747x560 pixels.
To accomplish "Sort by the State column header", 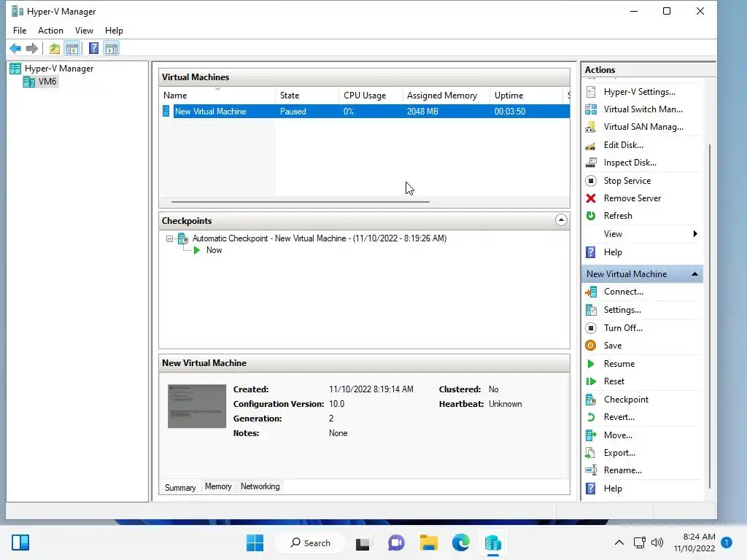I will pos(307,96).
